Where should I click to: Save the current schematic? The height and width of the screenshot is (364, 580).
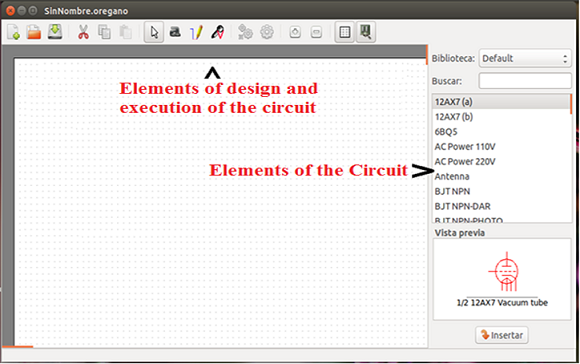click(x=55, y=32)
